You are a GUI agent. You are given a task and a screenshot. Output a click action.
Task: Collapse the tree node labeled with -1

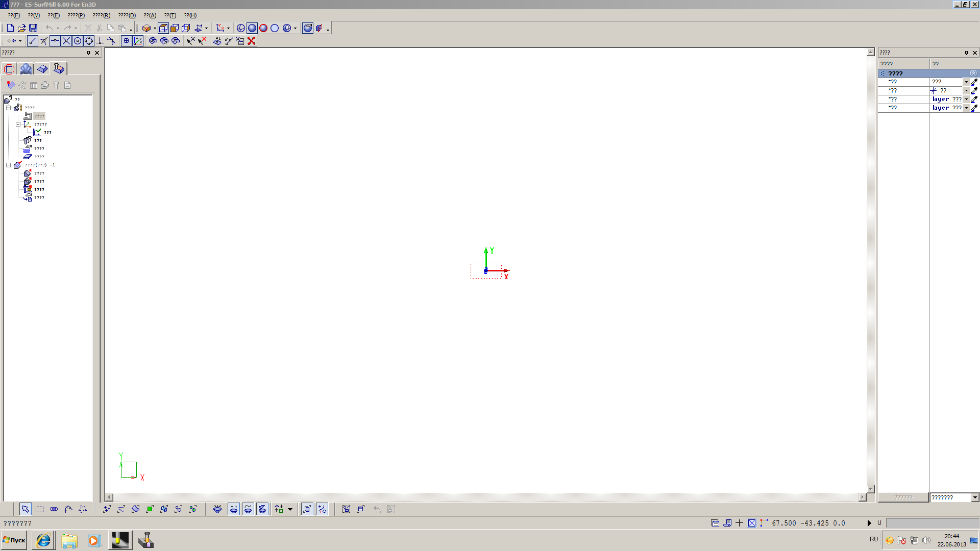tap(9, 165)
